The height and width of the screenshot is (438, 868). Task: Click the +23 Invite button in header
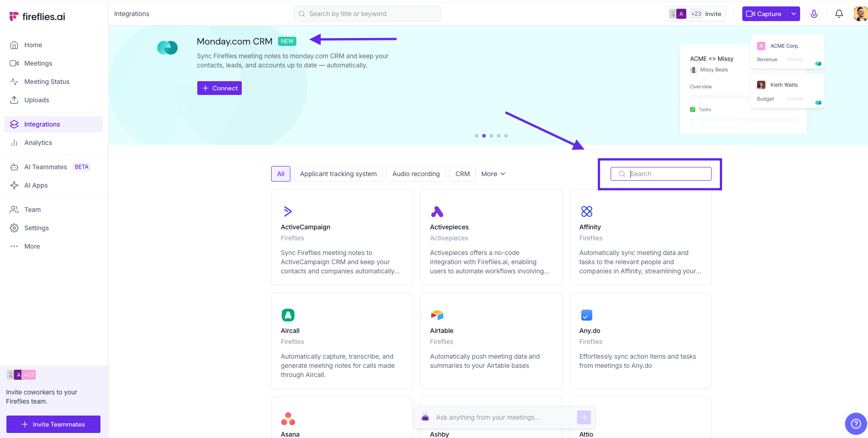[x=696, y=14]
